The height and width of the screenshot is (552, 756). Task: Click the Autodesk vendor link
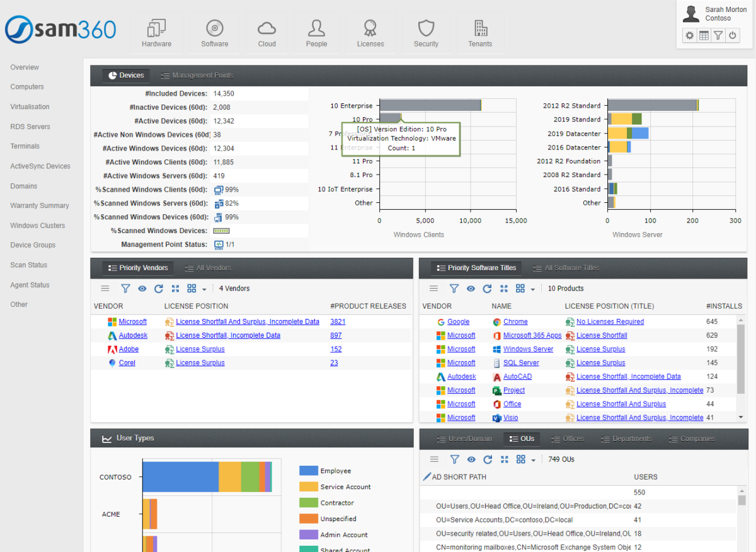click(x=132, y=335)
